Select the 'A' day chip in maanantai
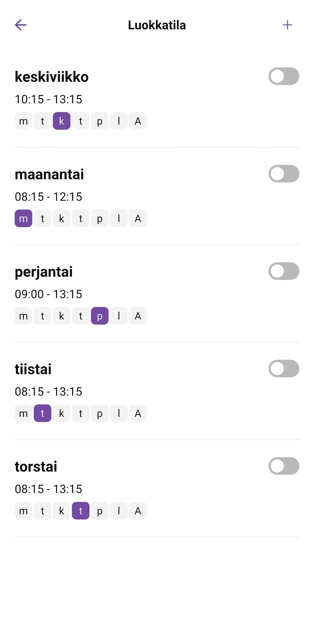 point(138,218)
